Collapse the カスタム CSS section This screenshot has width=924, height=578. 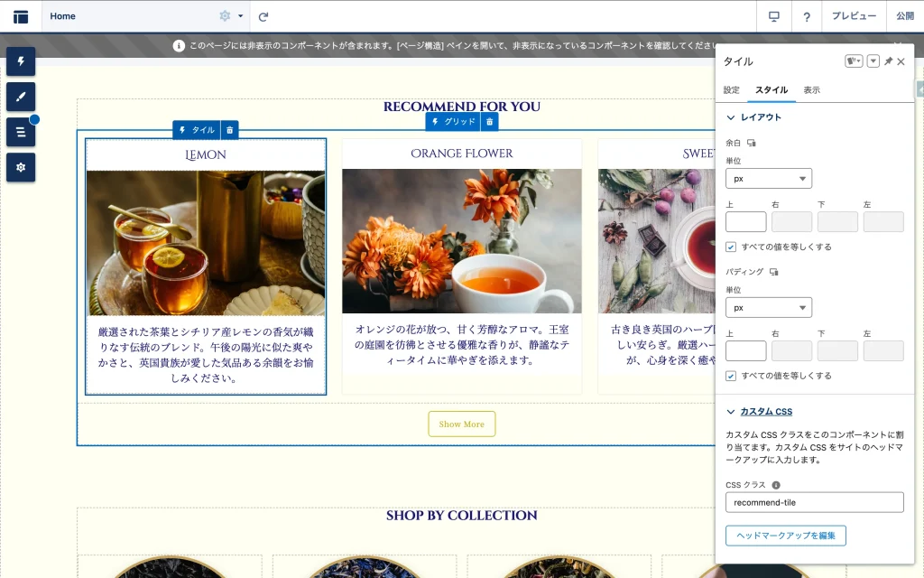pos(732,412)
